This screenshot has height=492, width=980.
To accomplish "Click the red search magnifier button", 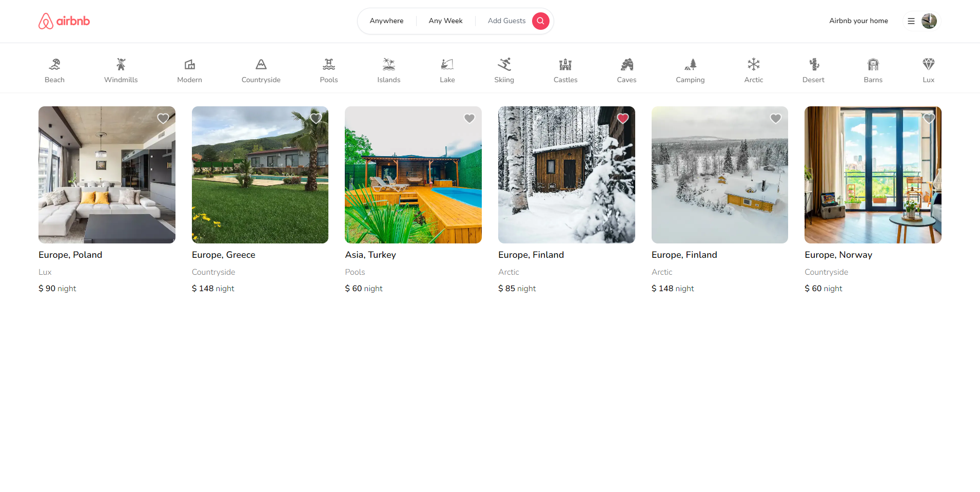I will [x=540, y=21].
